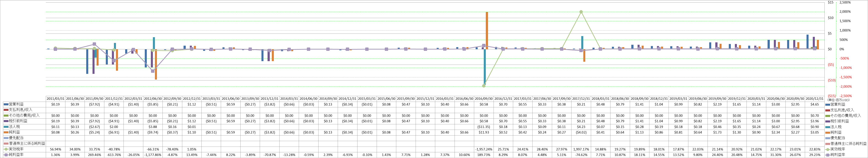The height and width of the screenshot is (158, 868).
Task: Select the -613.76% net margin cell
Action: [114, 155]
